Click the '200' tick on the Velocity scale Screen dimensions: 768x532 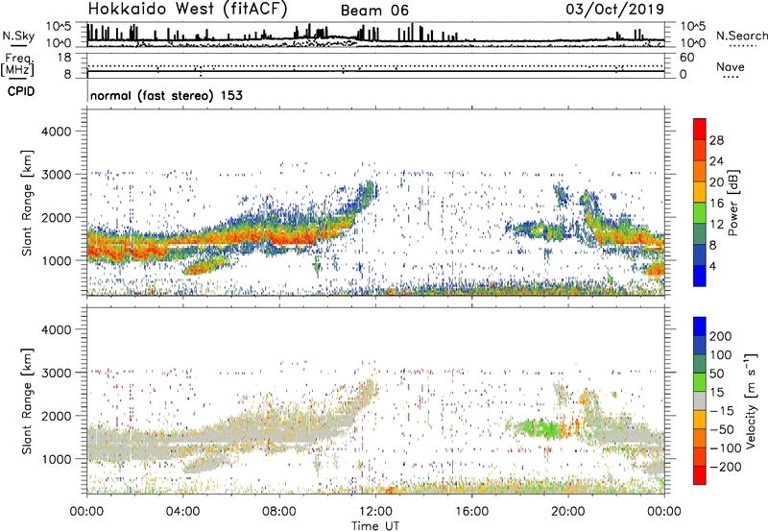pos(721,336)
